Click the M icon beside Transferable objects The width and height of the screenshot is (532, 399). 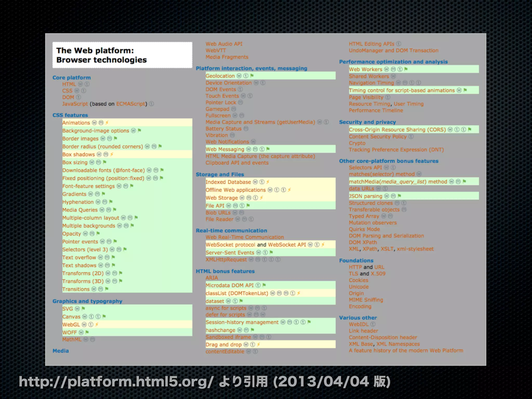pyautogui.click(x=404, y=209)
